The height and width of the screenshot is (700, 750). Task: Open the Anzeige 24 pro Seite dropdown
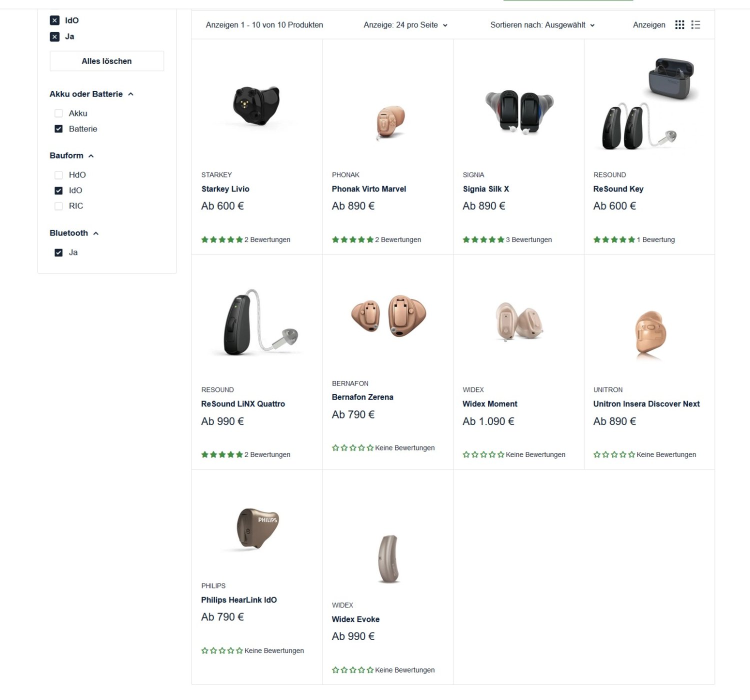(x=405, y=25)
